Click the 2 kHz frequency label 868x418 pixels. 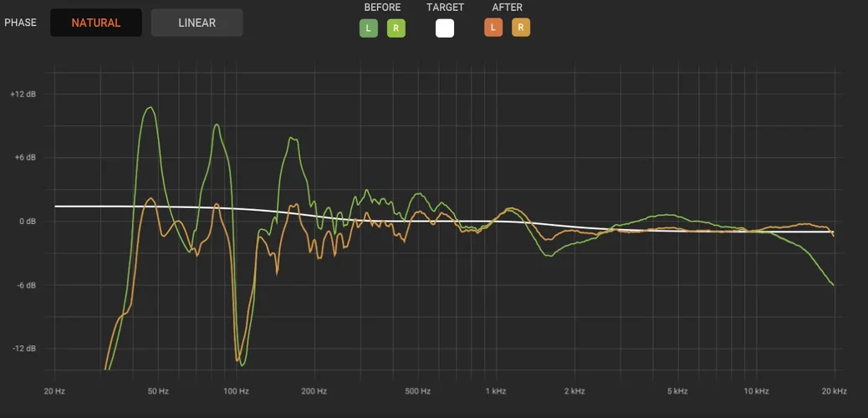(x=574, y=391)
